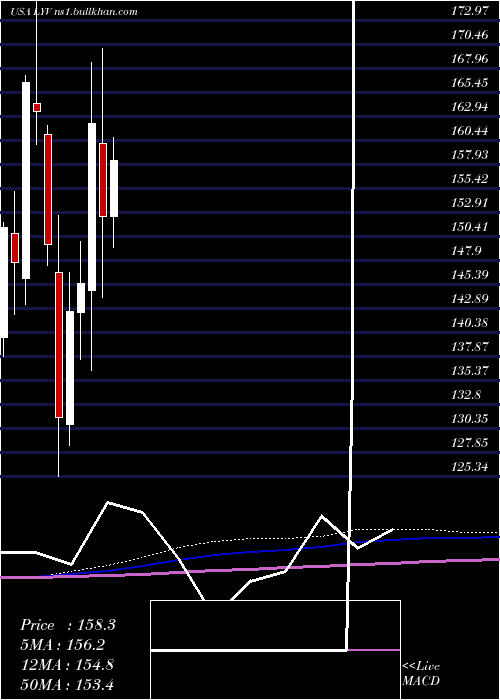
Task: Select the small red candlestick near 162.94
Action: tap(37, 107)
